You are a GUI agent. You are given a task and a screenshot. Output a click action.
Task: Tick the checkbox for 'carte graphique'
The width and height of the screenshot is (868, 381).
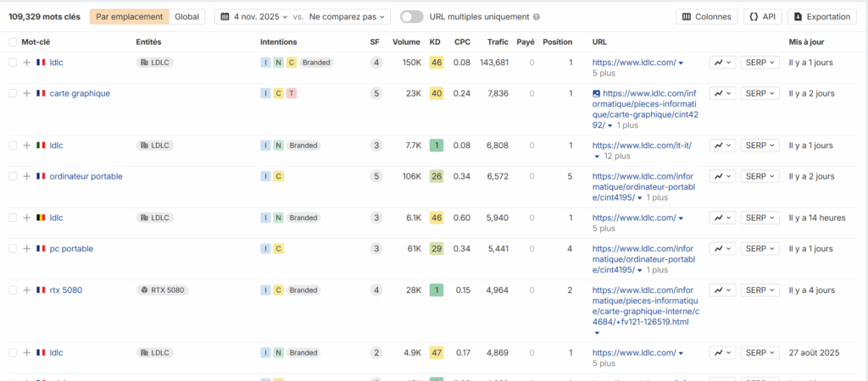(13, 93)
